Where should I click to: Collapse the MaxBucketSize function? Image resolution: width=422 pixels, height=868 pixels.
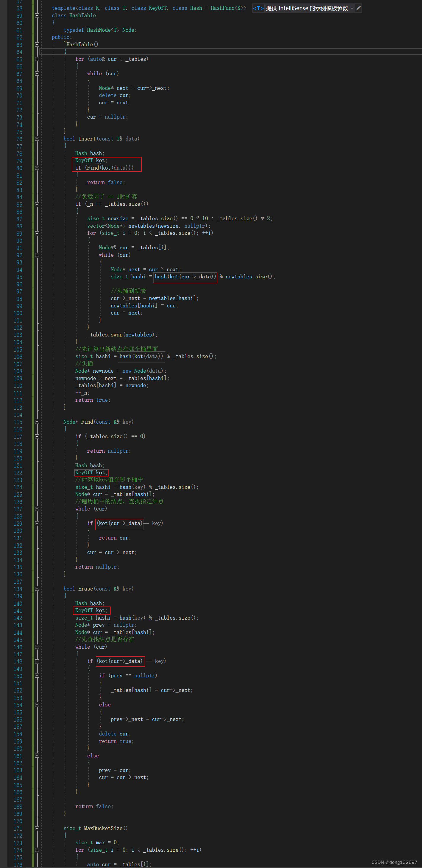(x=37, y=828)
